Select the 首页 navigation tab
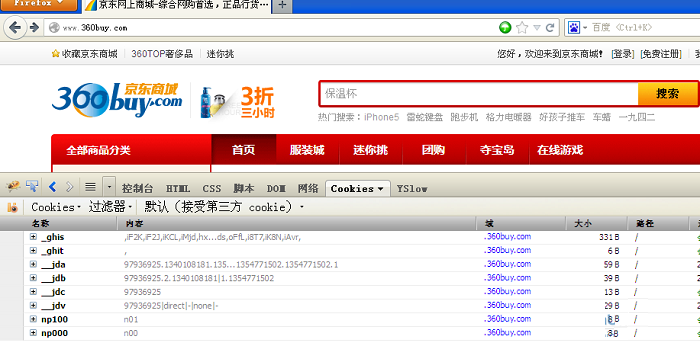 [244, 150]
